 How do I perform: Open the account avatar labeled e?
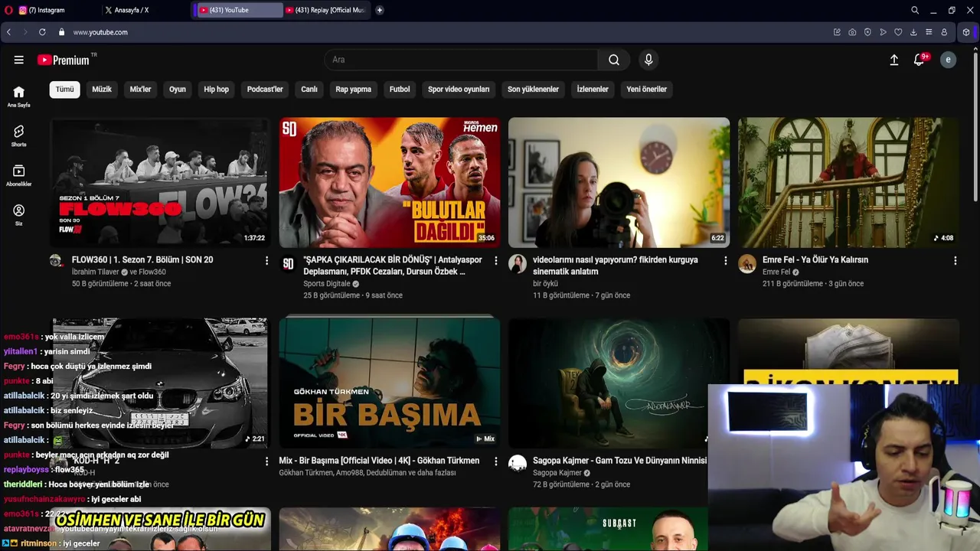coord(948,60)
